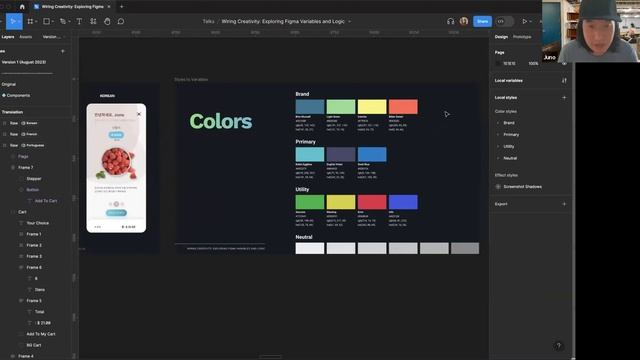Expand the Frame 7 layer
640x360 pixels.
point(13,167)
